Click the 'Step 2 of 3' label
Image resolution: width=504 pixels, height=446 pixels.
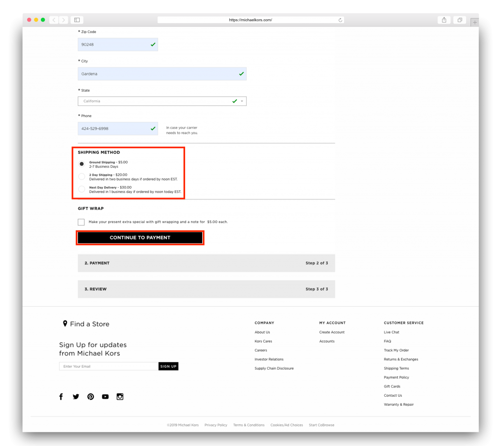click(316, 263)
